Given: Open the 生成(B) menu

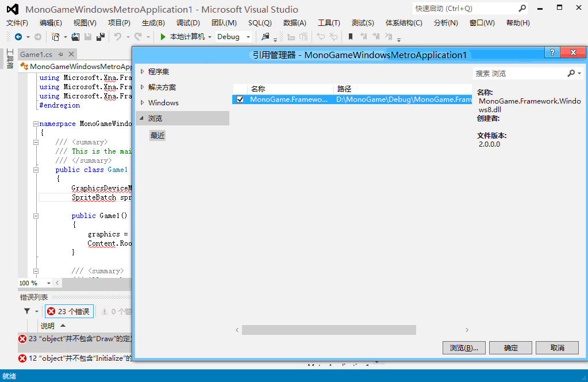Looking at the screenshot, I should pyautogui.click(x=153, y=23).
